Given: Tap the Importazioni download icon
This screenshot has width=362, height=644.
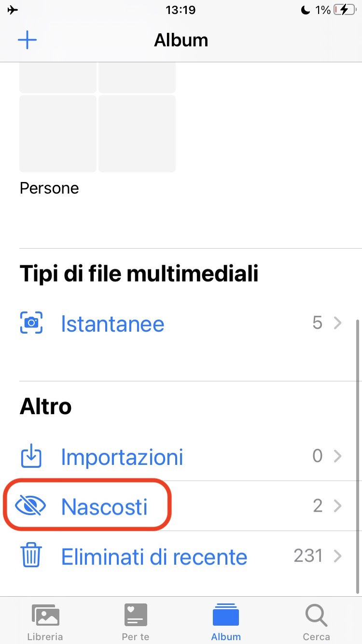Looking at the screenshot, I should point(31,456).
